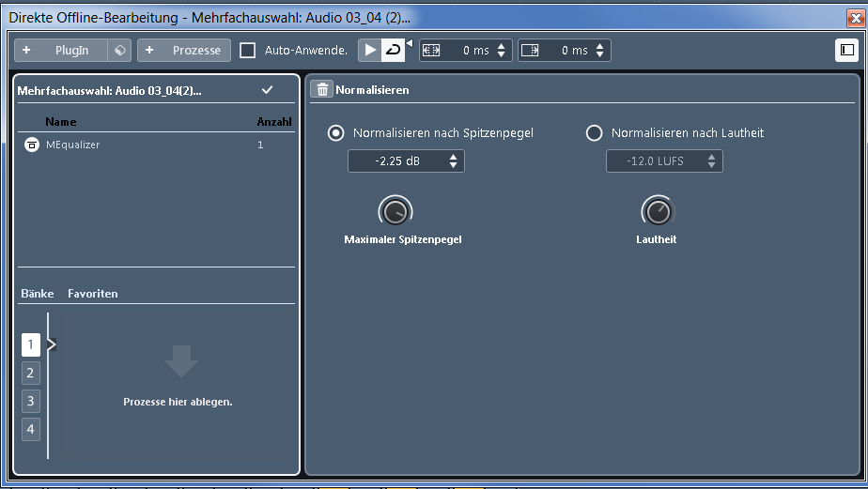This screenshot has width=868, height=489.
Task: Select Normalisieren nach Lautheit radio button
Action: point(594,133)
